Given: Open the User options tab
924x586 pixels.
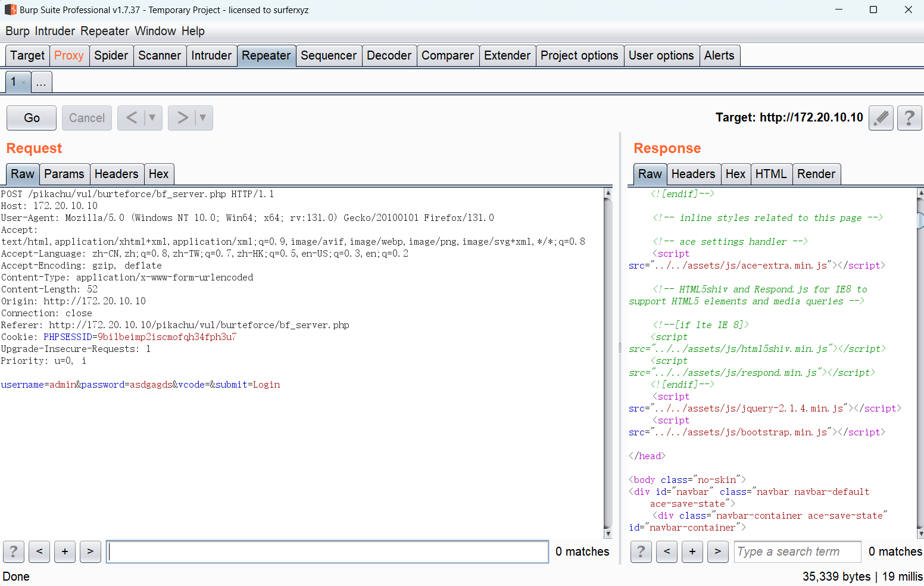Looking at the screenshot, I should coord(661,55).
